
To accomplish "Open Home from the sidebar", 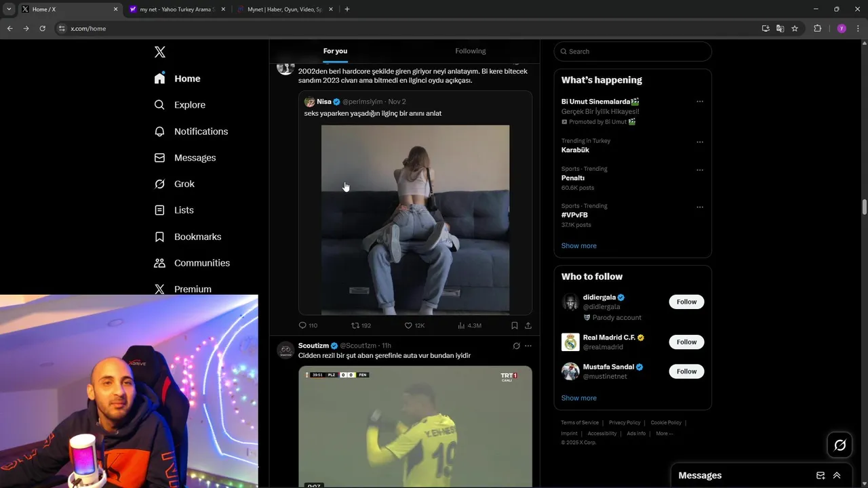I will click(x=178, y=79).
